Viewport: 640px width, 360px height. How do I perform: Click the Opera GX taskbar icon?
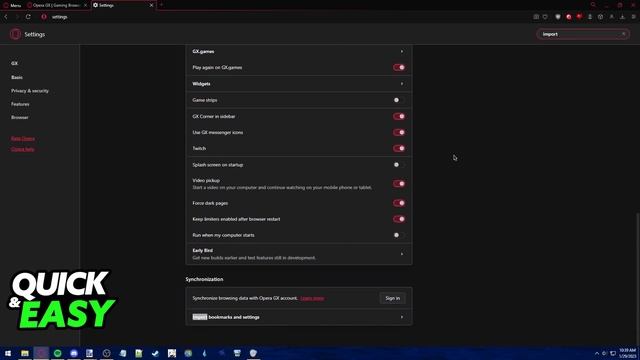[41, 353]
